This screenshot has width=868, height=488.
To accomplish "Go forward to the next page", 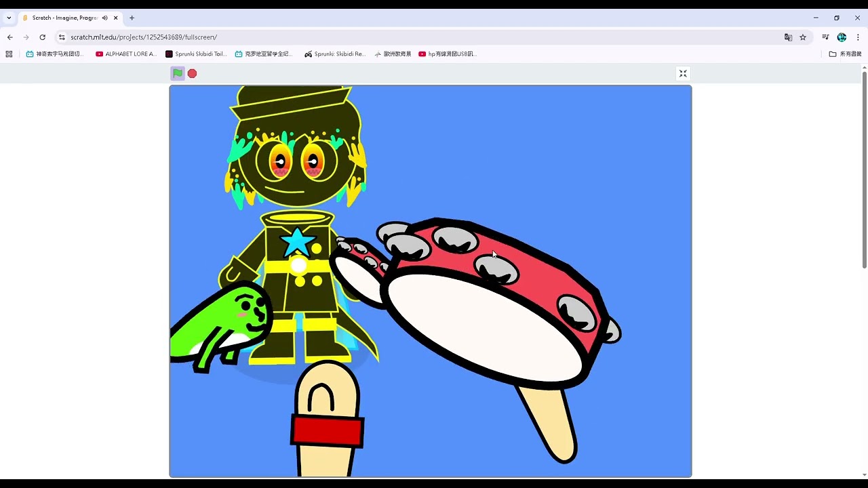I will [x=26, y=37].
